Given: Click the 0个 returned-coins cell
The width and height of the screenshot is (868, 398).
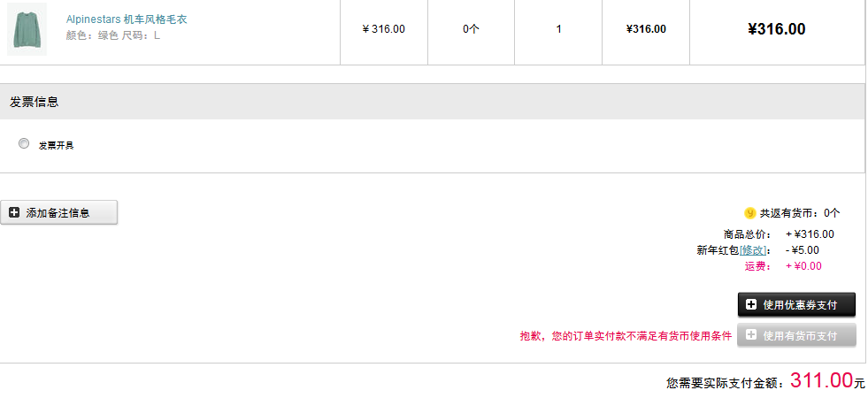Looking at the screenshot, I should (471, 29).
